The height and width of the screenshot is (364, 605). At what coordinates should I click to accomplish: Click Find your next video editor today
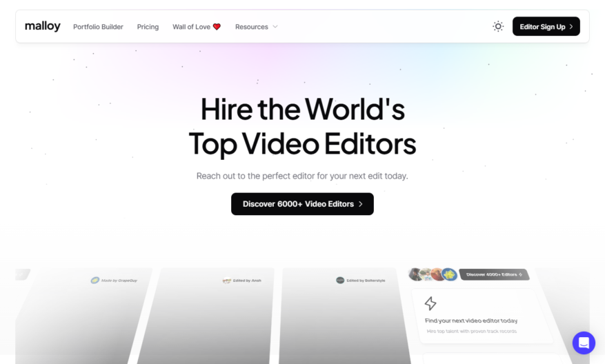click(x=471, y=321)
